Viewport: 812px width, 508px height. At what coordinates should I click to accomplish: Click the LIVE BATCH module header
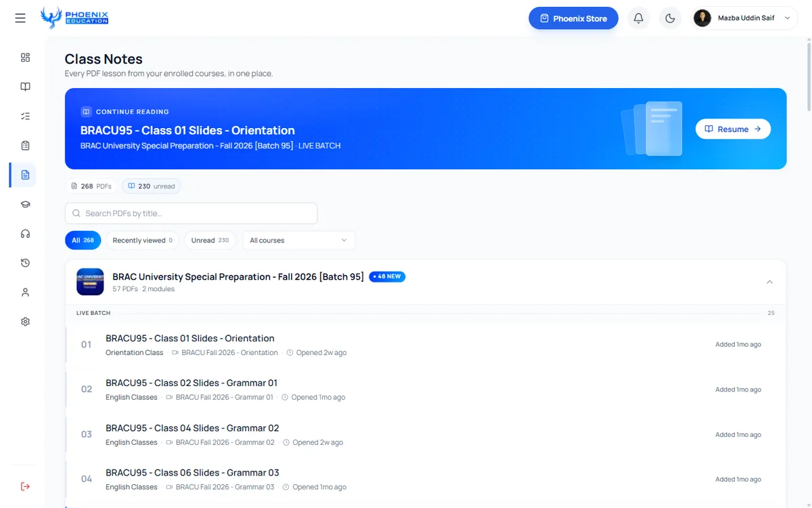click(93, 313)
